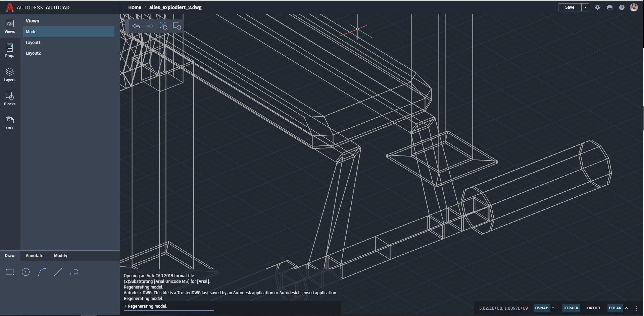Enable ORTHO mode
This screenshot has width=644, height=316.
pos(593,308)
